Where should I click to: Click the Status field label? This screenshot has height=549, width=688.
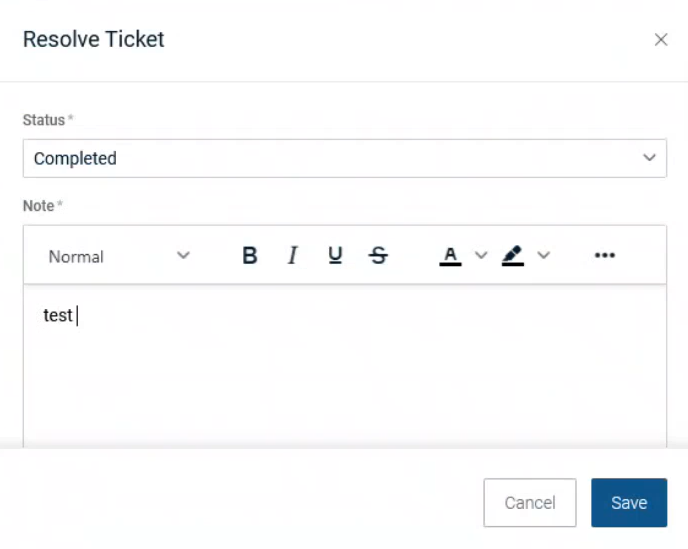(x=44, y=120)
